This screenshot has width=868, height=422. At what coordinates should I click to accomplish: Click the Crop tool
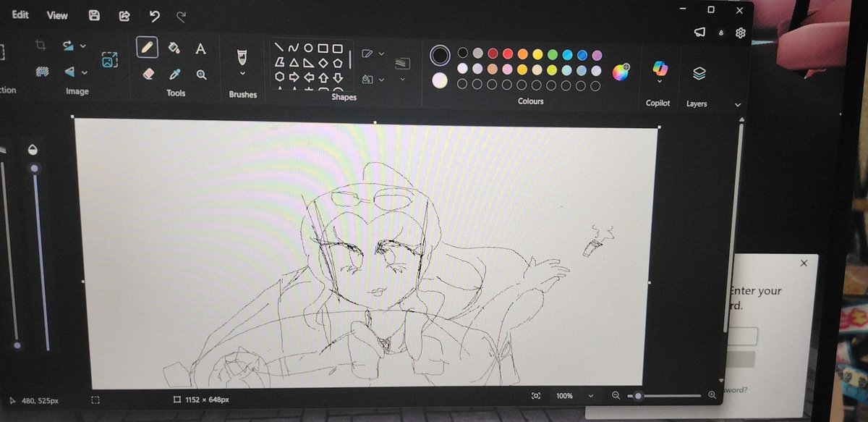click(x=41, y=46)
